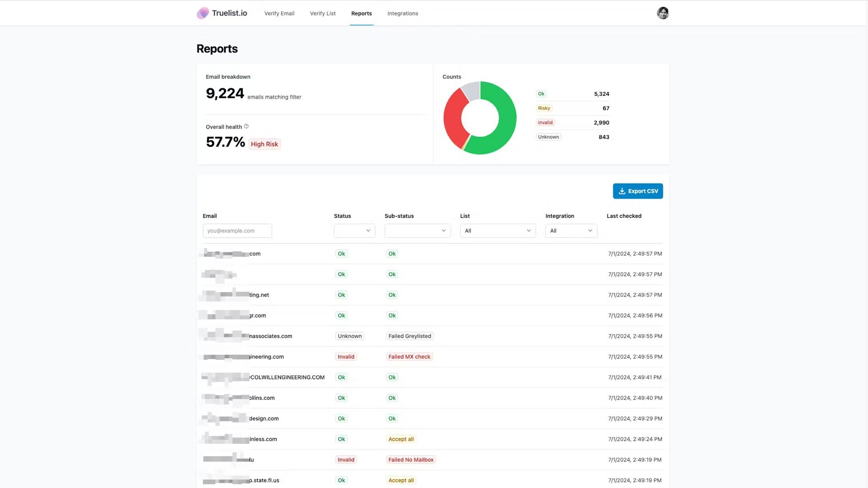Focus the Email filter input field

[237, 231]
